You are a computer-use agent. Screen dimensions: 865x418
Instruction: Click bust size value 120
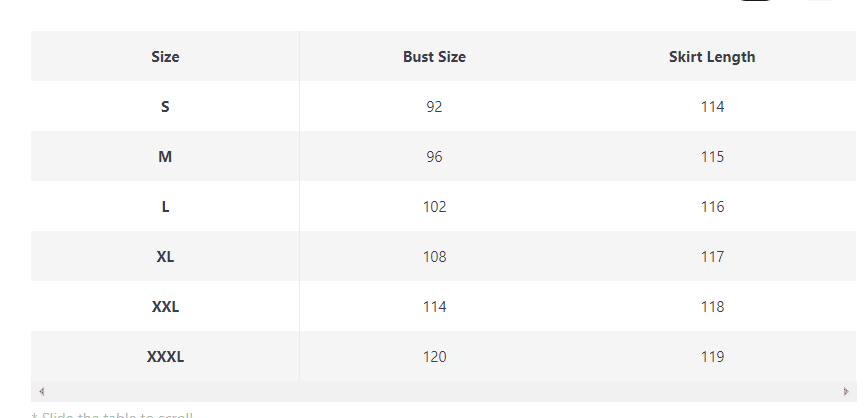point(434,357)
